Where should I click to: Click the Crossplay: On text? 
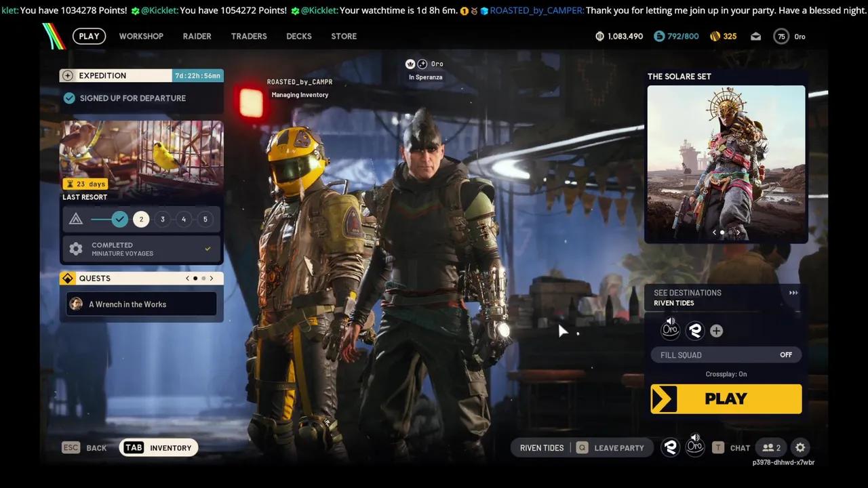726,374
